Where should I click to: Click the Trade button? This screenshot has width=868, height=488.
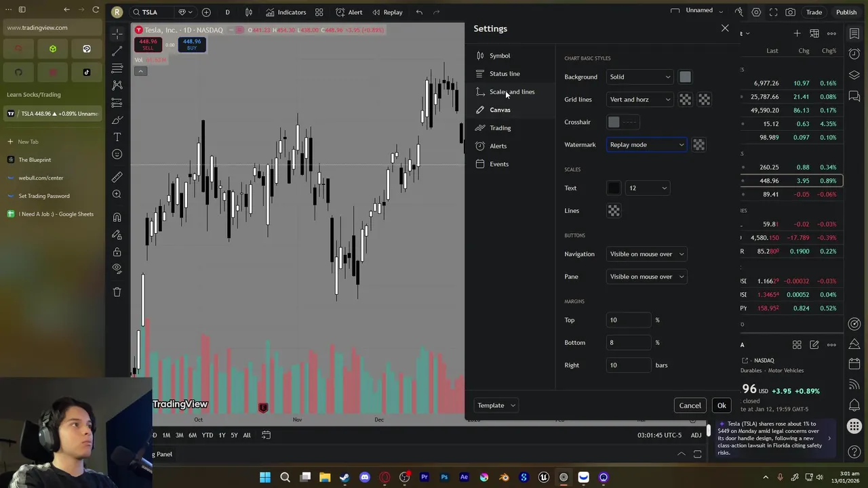pyautogui.click(x=814, y=12)
